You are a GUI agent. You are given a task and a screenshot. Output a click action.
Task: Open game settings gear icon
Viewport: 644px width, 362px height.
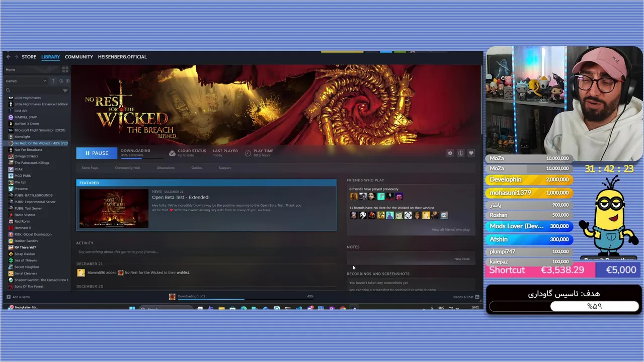[x=450, y=153]
